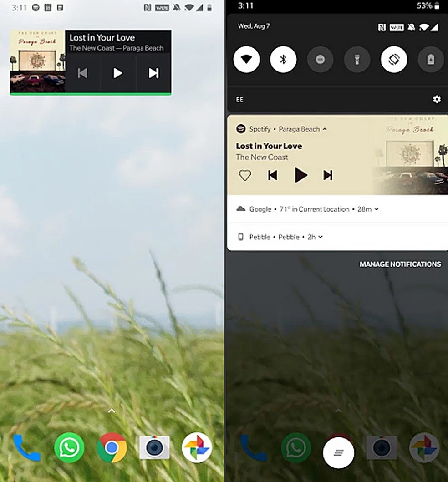This screenshot has width=448, height=482.
Task: Tap 'The New Coast' in Spotify notification
Action: pyautogui.click(x=262, y=157)
